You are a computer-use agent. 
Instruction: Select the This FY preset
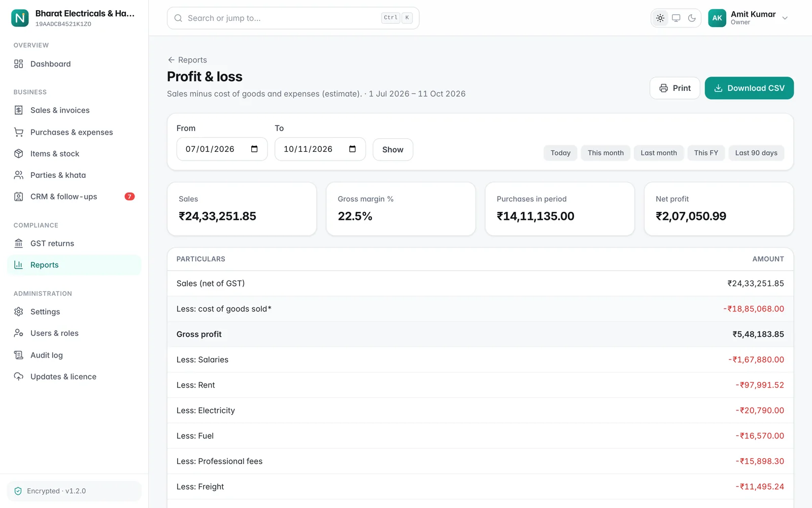pos(706,153)
